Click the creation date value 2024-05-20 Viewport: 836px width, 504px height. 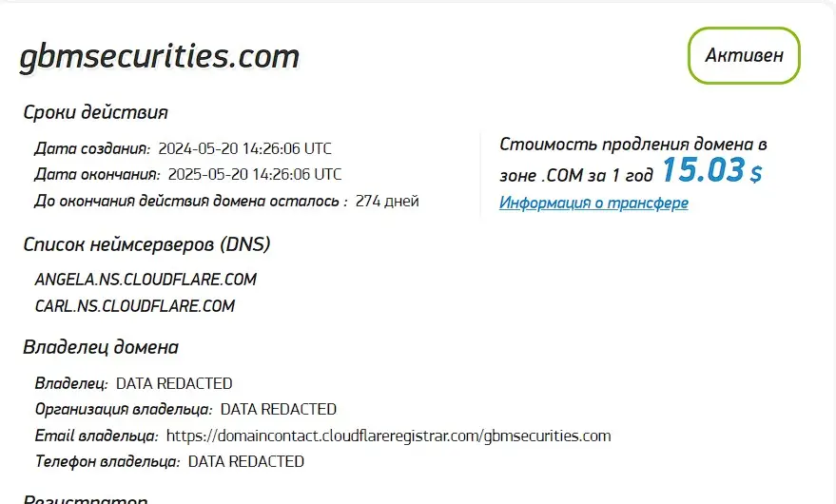(x=244, y=148)
